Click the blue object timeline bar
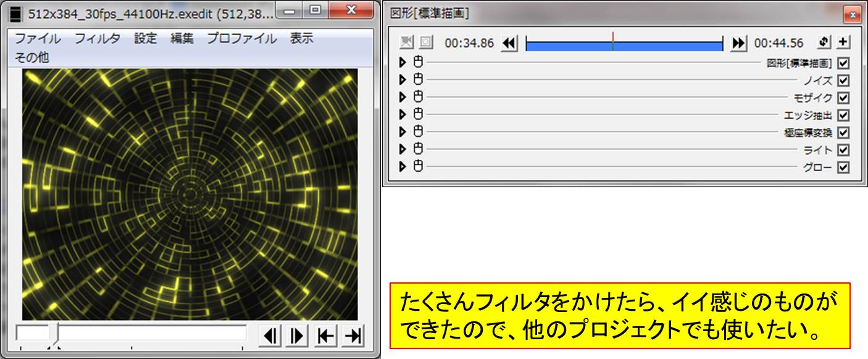The width and height of the screenshot is (868, 359). tap(624, 46)
